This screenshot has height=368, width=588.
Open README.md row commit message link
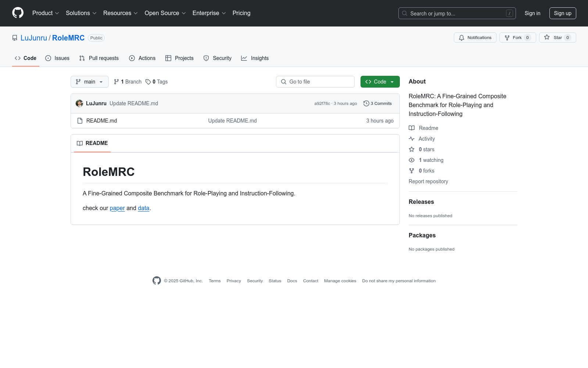pyautogui.click(x=232, y=121)
